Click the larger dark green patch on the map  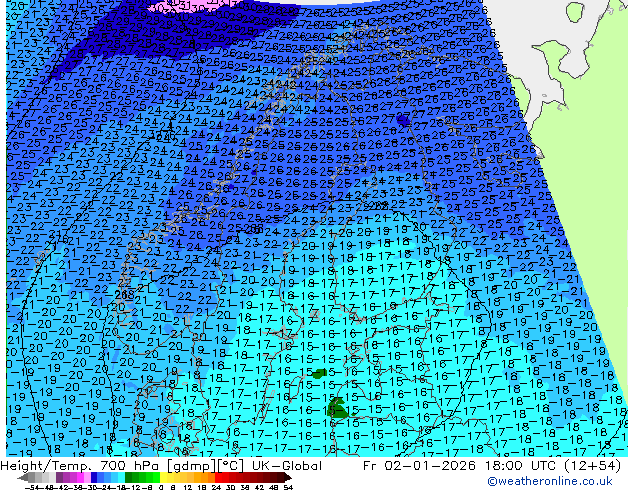tap(336, 408)
